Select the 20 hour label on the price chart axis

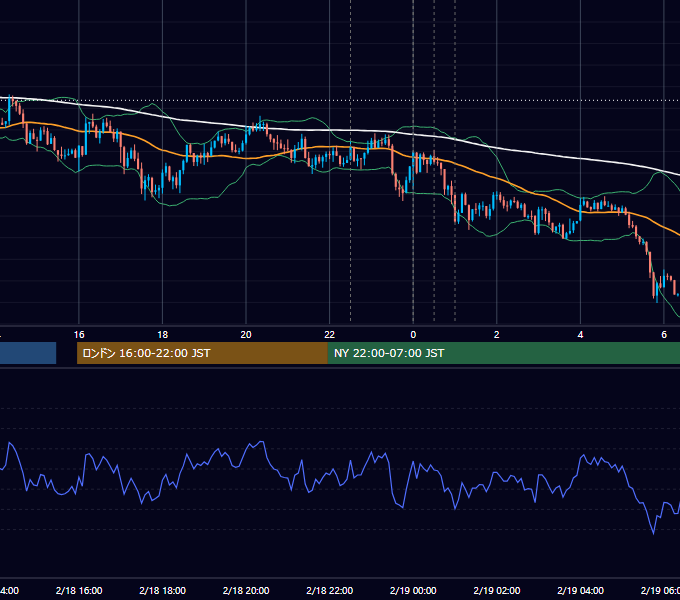click(246, 335)
